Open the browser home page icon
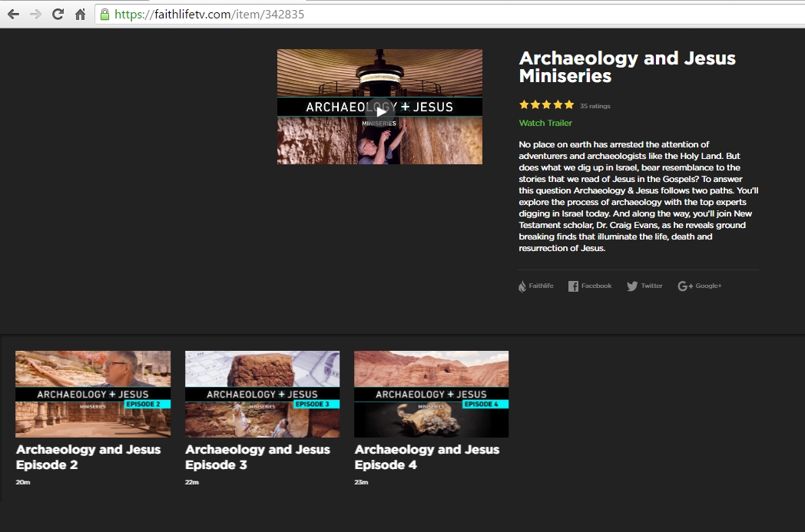 80,15
